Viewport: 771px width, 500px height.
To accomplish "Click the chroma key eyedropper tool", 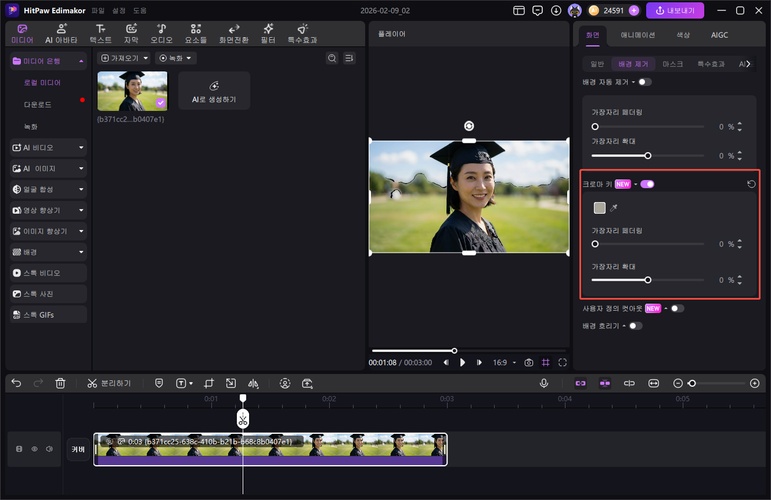I will (x=615, y=208).
